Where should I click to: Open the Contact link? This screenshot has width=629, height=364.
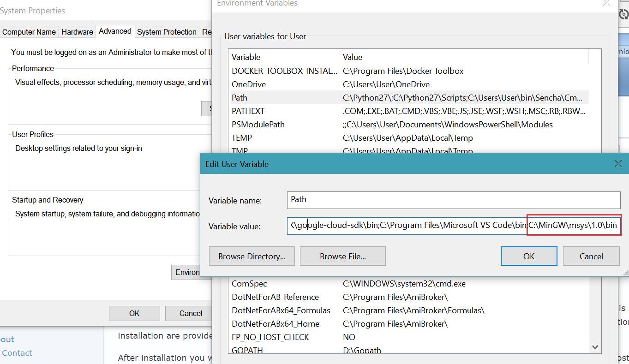[17, 352]
